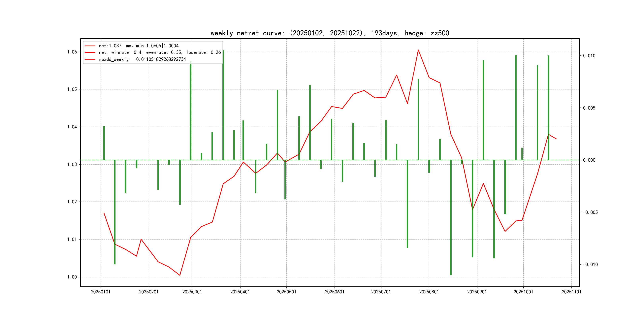Click right y-axis label 0.010
The image size is (644, 322).
click(589, 56)
